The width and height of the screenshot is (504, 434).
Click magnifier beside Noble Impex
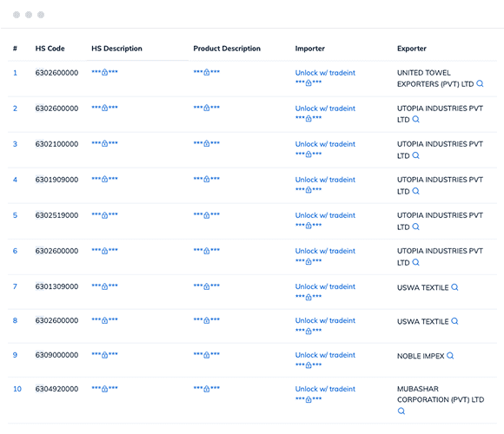tap(450, 356)
